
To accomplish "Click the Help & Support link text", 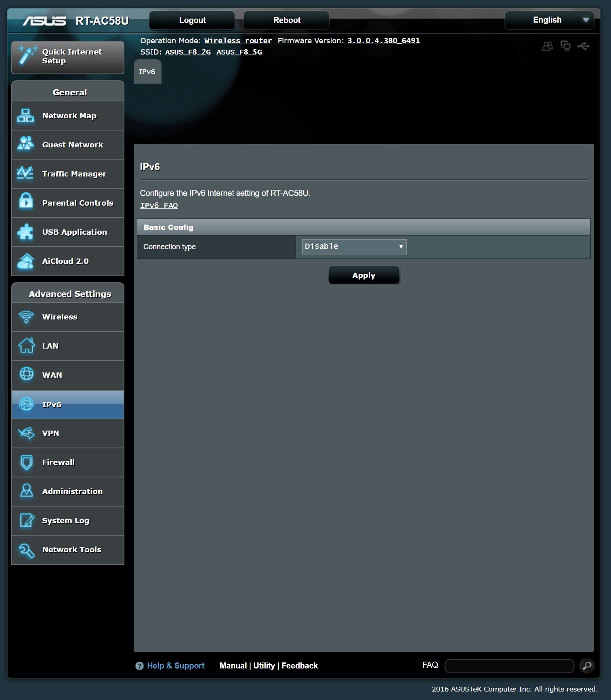I will pos(176,666).
